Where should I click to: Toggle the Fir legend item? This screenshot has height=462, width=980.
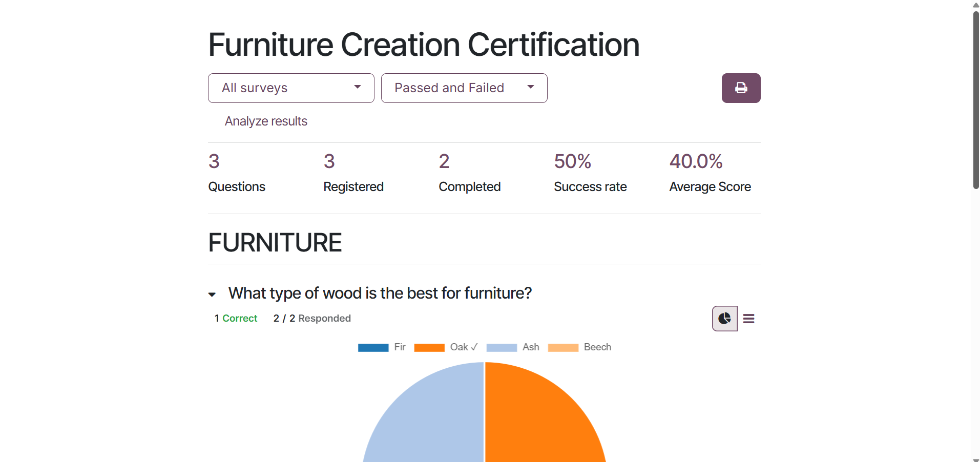coord(382,347)
